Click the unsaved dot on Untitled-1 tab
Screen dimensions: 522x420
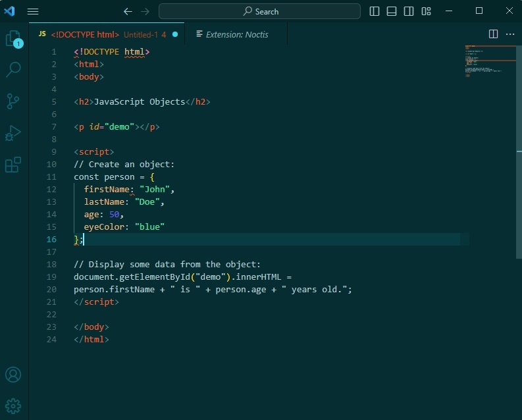pos(175,34)
